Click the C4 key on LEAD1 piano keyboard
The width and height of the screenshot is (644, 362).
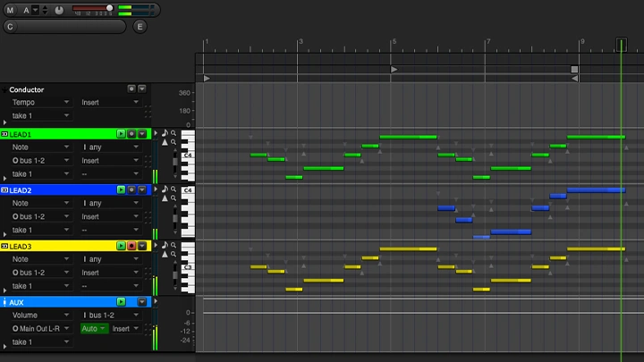click(188, 156)
